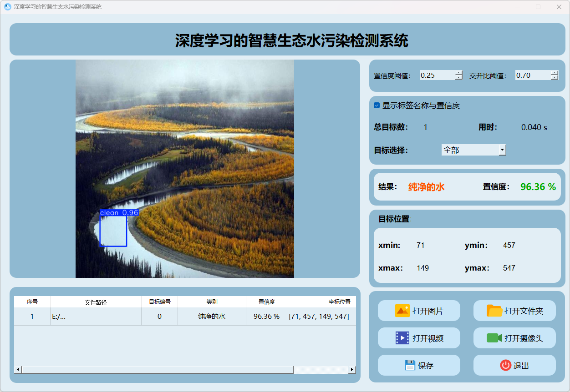Viewport: 570px width, 392px height.
Task: Click the picture icon on 打开图片 button
Action: pos(402,311)
